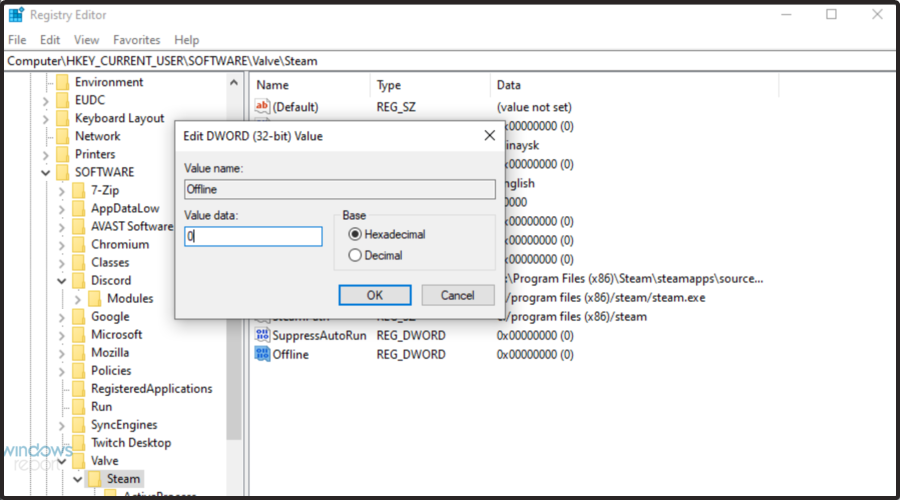Click the Microsoft folder icon

79,335
